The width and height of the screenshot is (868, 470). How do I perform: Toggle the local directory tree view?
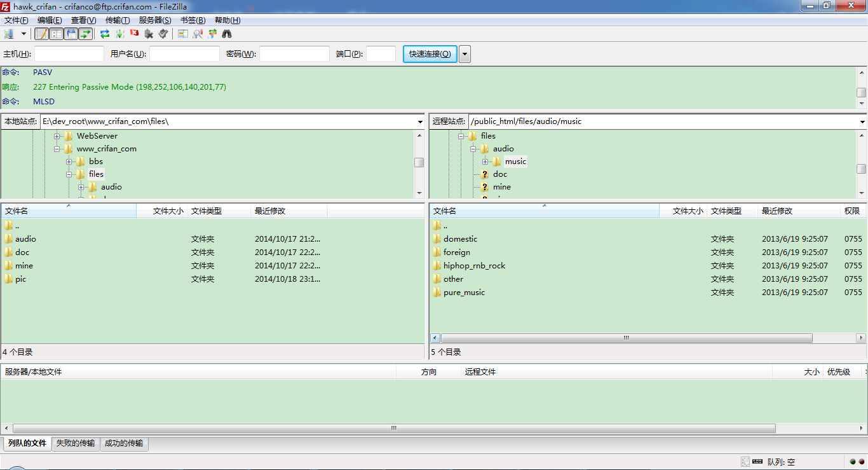57,34
